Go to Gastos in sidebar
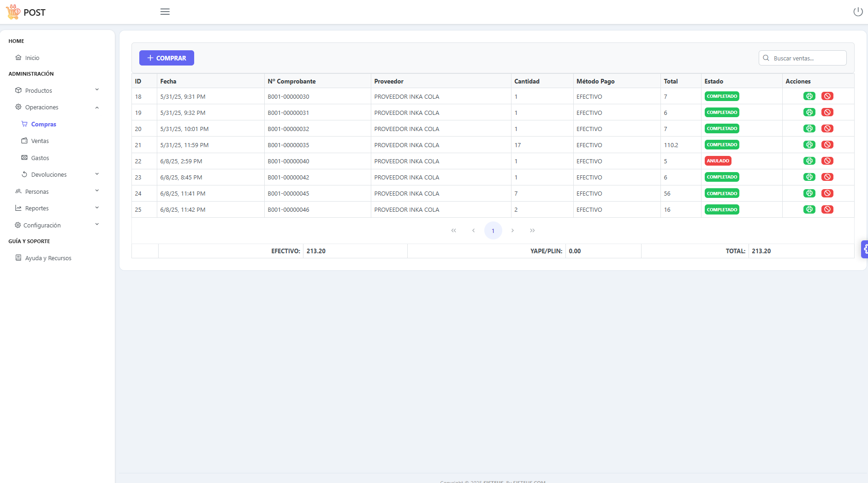 [x=40, y=158]
